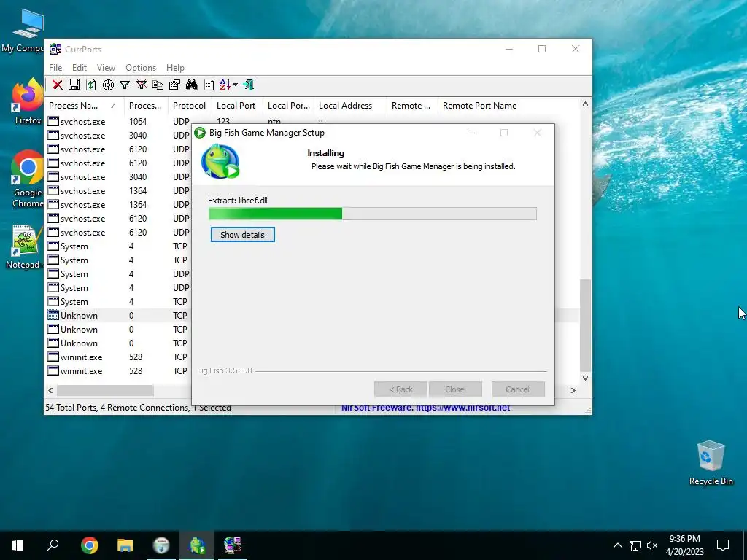Select the svchost.exe row with PID 1064
Image resolution: width=747 pixels, height=560 pixels.
(119, 122)
